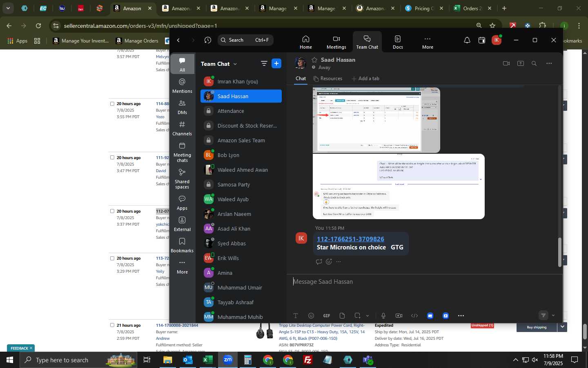The image size is (588, 368).
Task: Switch to the Resources tab in chat
Action: pos(327,79)
